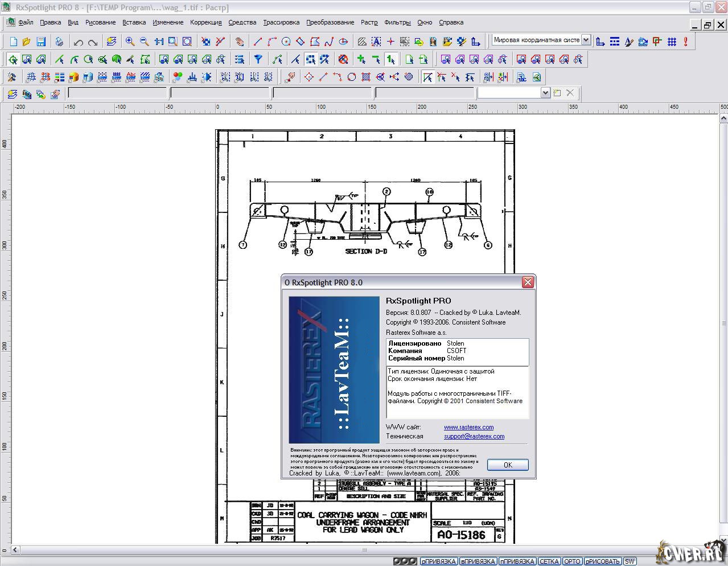This screenshot has height=566, width=728.
Task: Click the vertical scrollbar up arrow
Action: pos(723,118)
